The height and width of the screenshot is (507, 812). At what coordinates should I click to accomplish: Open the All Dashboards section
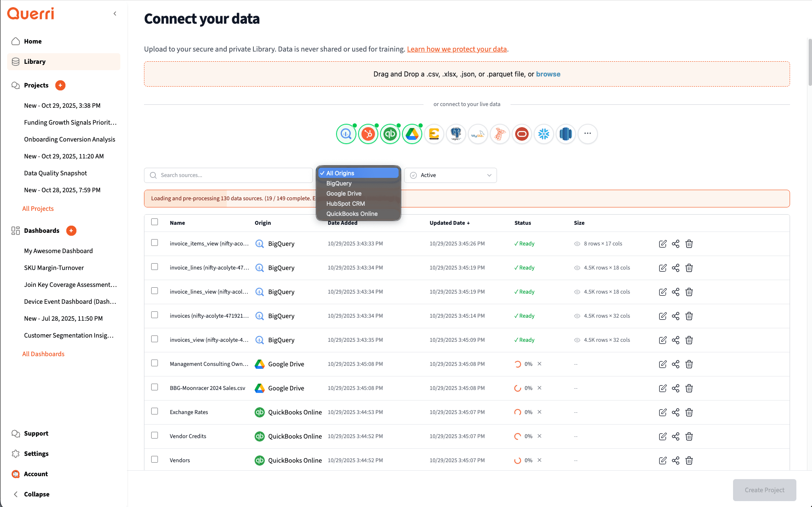tap(43, 354)
